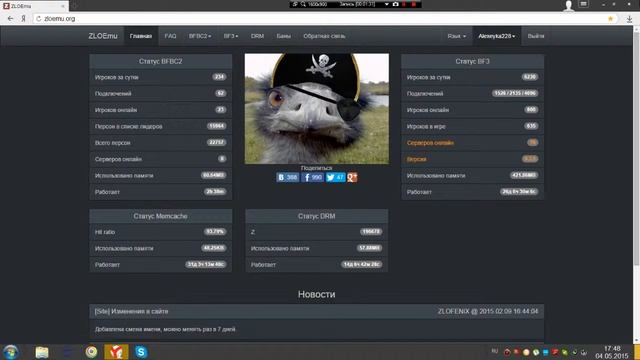Click the '[Site] Изменения в сайте' news title
This screenshot has height=360, width=640.
click(131, 311)
